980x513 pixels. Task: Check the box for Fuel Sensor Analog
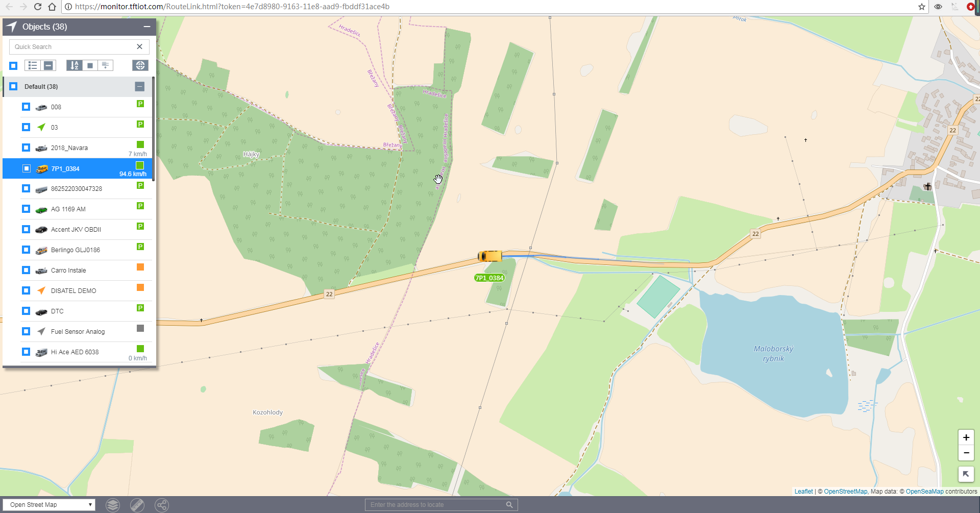pos(26,331)
